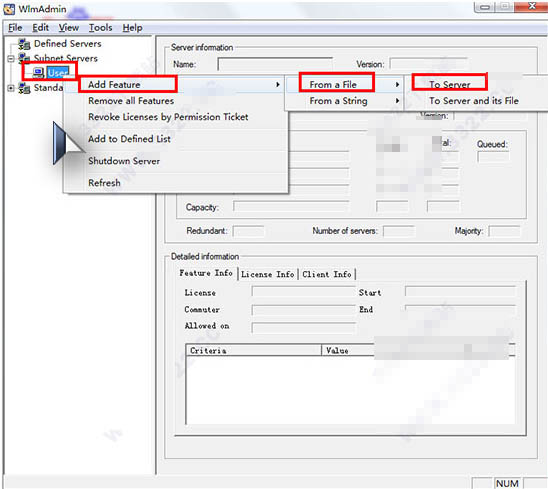Open the From a File submenu arrow
Screen dimensions: 548x489
397,85
